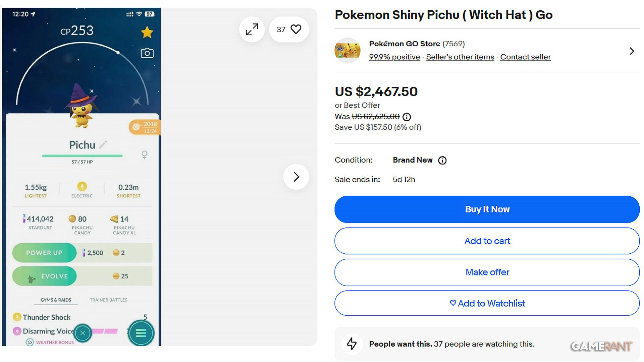Add the shiny Pichu to cart
This screenshot has width=644, height=362.
tap(487, 241)
